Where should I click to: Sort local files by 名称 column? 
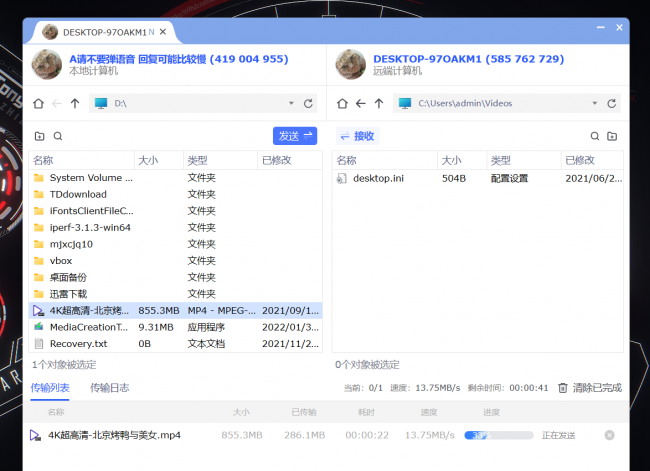click(x=82, y=160)
